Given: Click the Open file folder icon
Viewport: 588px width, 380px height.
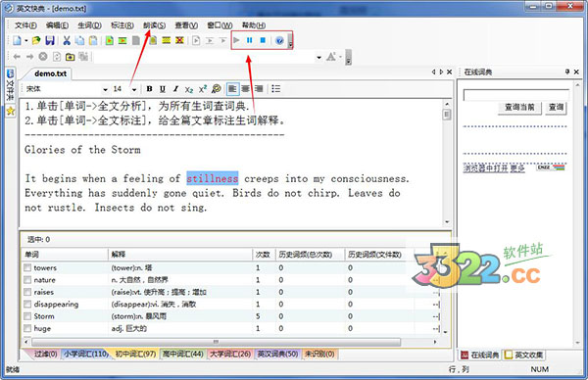Looking at the screenshot, I should 36,40.
